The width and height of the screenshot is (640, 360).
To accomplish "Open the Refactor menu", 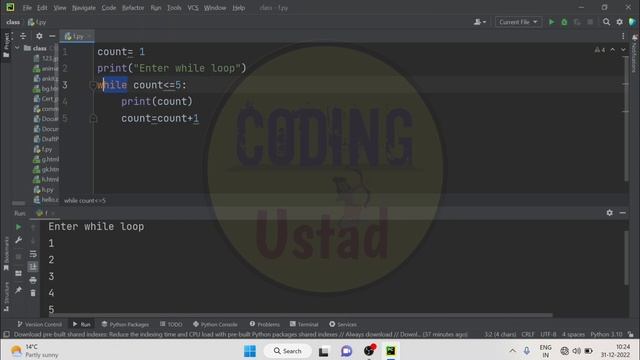I will [x=133, y=8].
